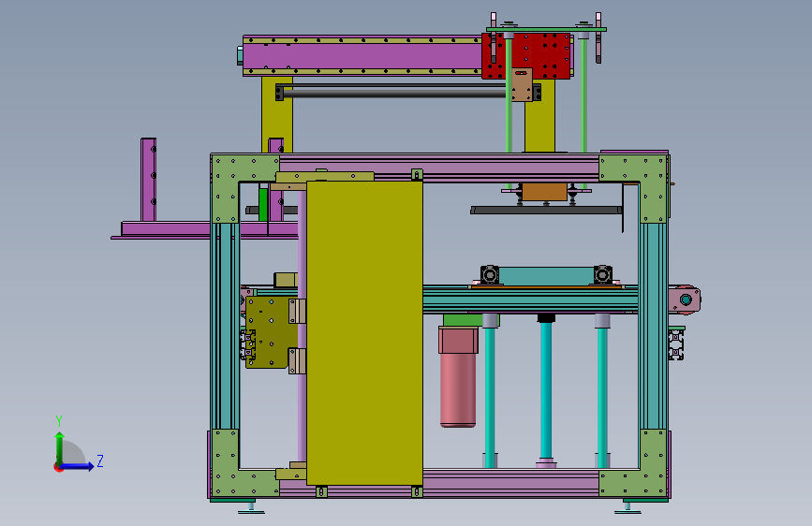812x526 pixels.
Task: Select the right teal vertical frame column
Action: tap(654, 326)
